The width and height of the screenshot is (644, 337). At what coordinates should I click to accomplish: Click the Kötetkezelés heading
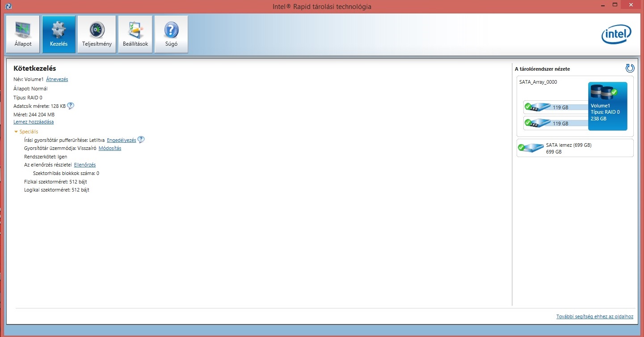click(x=35, y=68)
